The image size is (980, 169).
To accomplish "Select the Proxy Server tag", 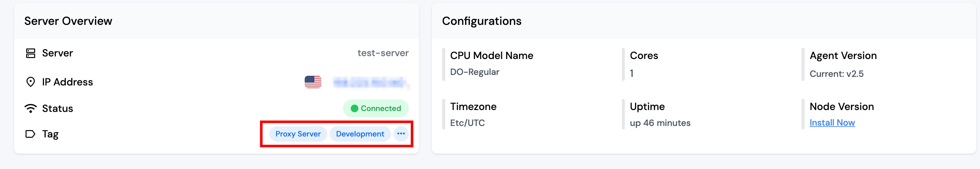I will [x=298, y=134].
